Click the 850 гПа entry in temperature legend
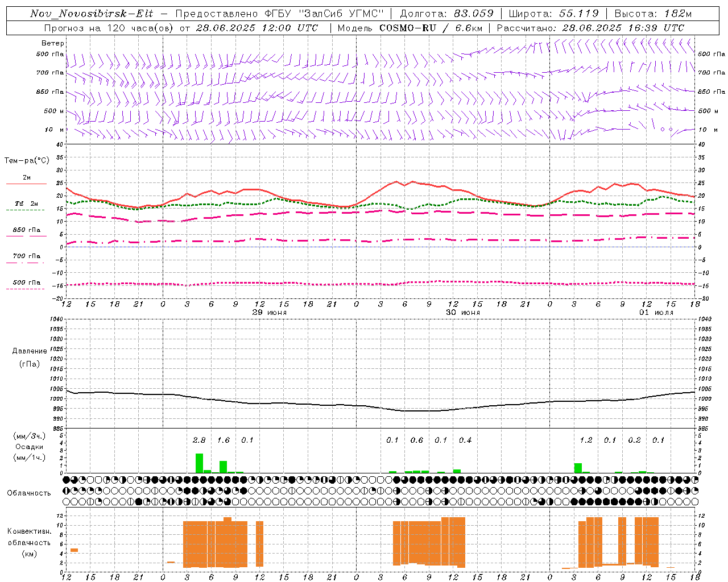Image resolution: width=728 pixels, height=582 pixels. coord(27,230)
